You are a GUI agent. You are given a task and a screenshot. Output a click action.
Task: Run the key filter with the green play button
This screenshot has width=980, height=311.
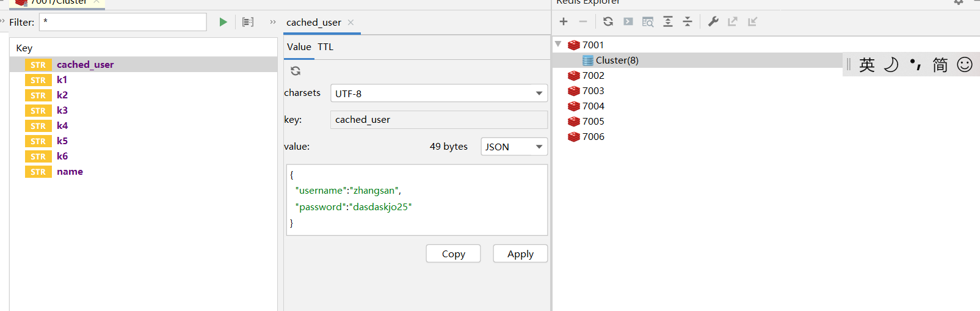click(x=223, y=22)
